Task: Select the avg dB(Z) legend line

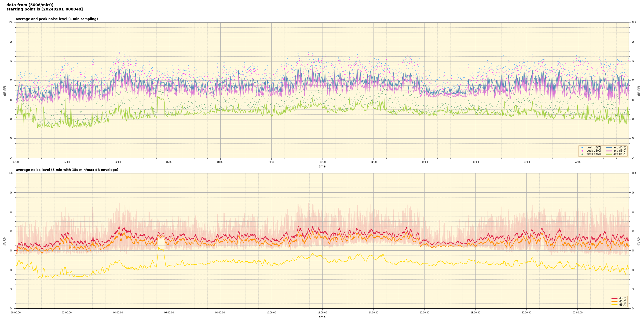Action: coord(609,148)
